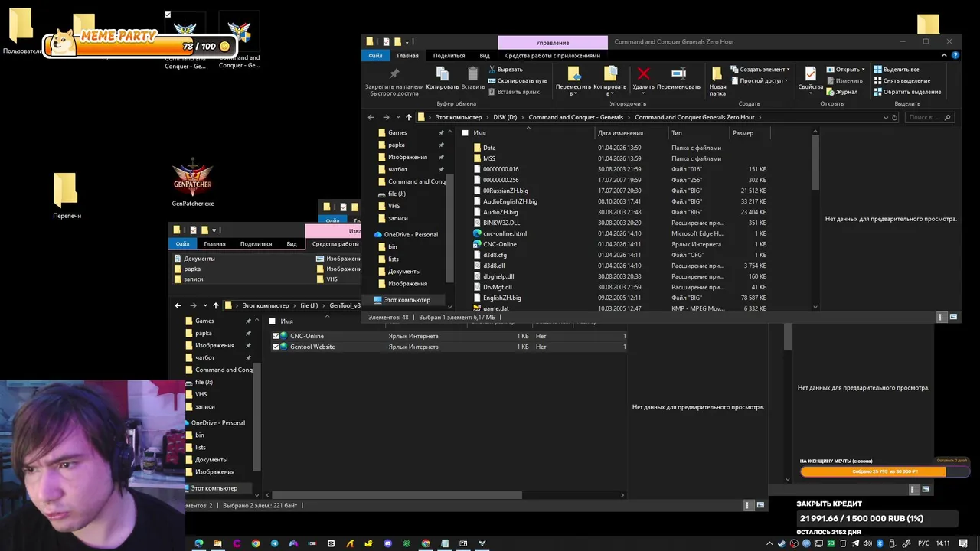Image resolution: width=980 pixels, height=551 pixels.
Task: Refresh the Zero Hour folder view
Action: pos(894,117)
